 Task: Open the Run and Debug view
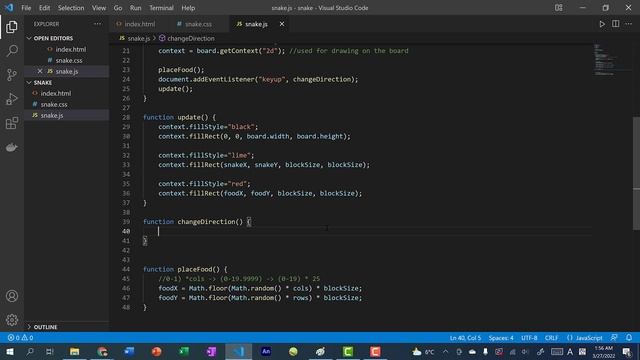click(12, 99)
